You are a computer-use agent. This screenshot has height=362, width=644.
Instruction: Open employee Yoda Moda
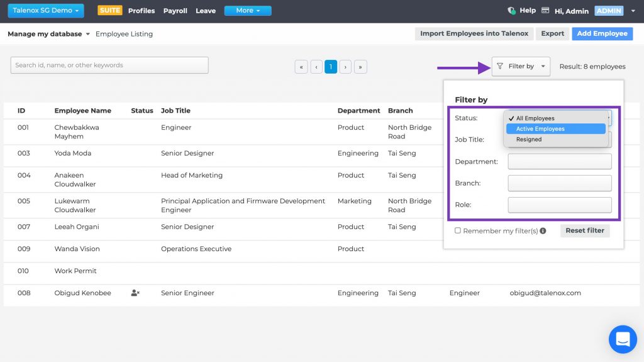click(73, 153)
